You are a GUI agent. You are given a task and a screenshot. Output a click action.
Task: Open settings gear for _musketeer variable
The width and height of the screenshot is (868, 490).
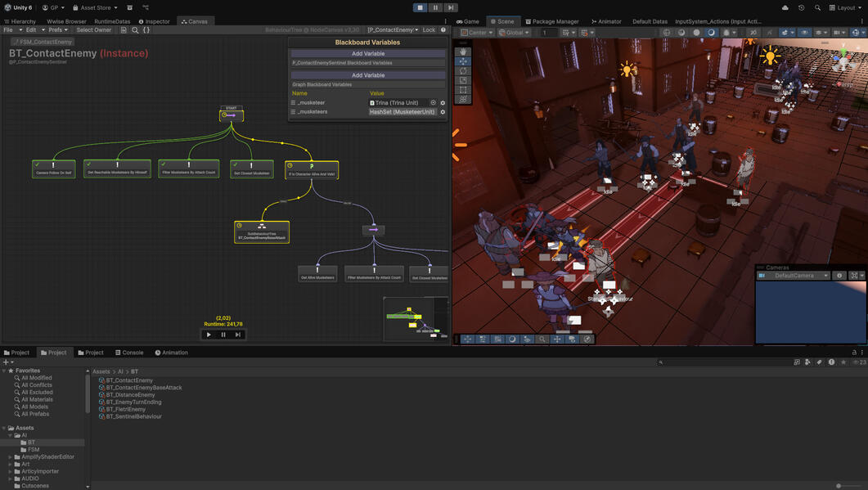[x=443, y=103]
